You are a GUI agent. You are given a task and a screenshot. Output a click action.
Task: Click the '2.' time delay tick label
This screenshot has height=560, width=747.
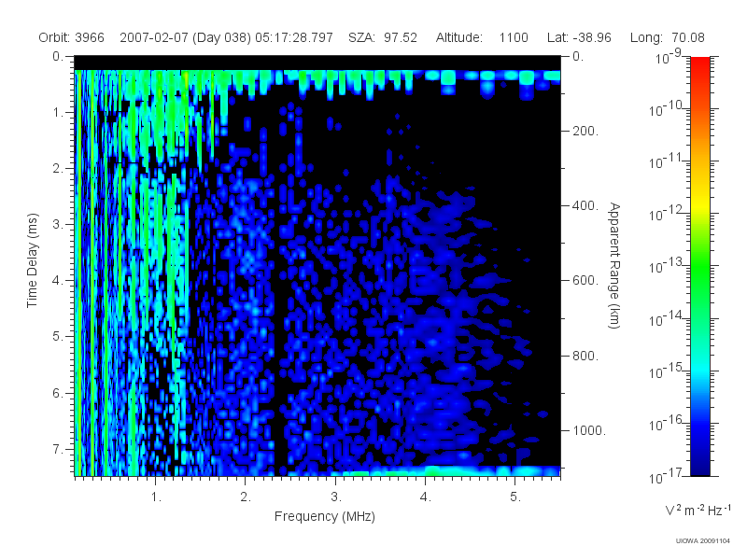pos(58,169)
